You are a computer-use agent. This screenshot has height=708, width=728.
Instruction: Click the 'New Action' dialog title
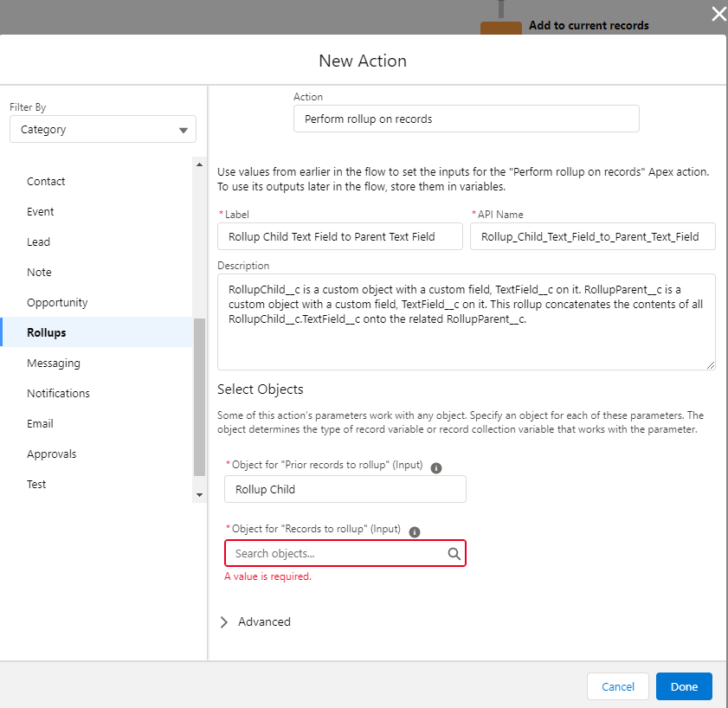tap(363, 61)
